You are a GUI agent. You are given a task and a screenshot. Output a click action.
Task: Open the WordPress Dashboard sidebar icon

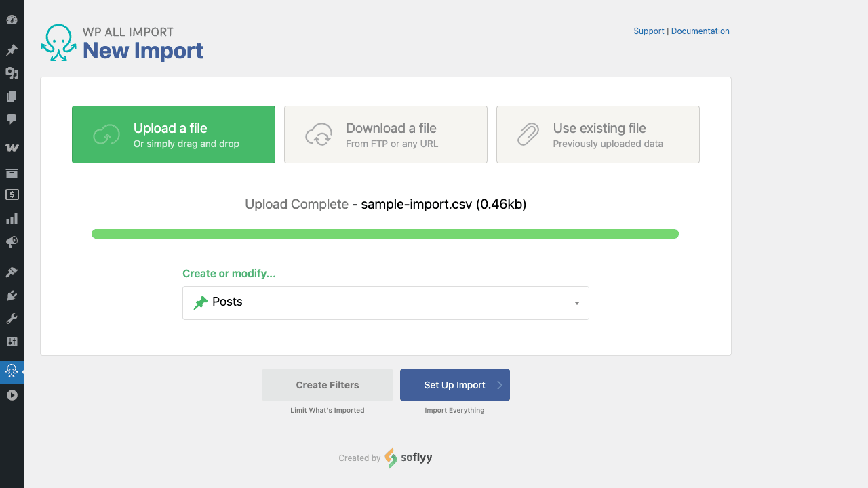pos(12,20)
